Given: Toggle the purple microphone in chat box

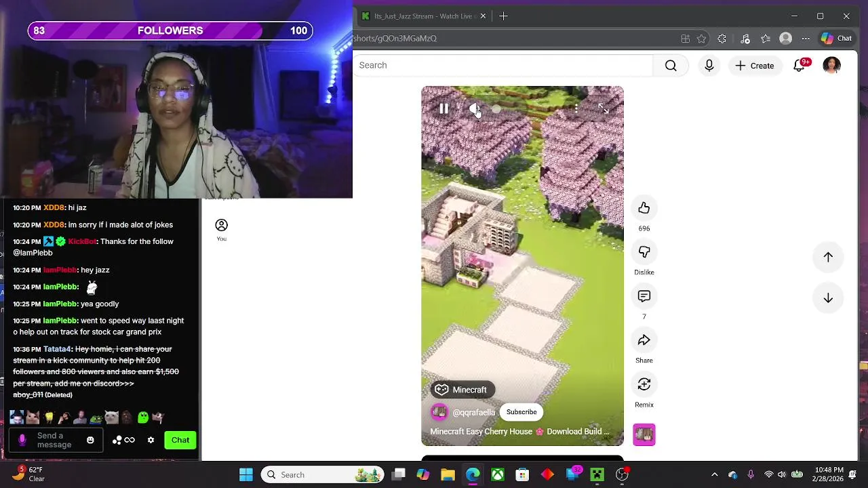Looking at the screenshot, I should click(x=22, y=441).
